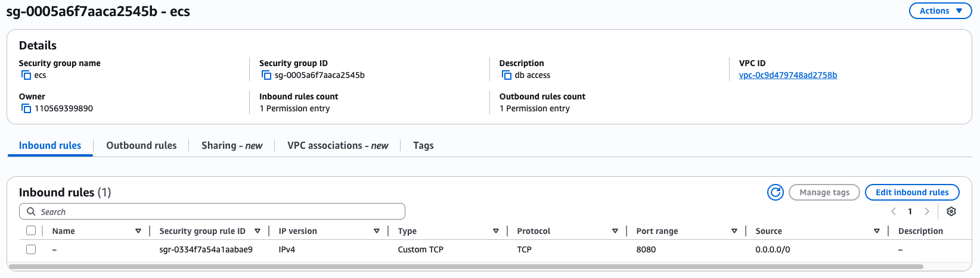The width and height of the screenshot is (980, 278).
Task: Click rule ID sgr-0334f7a54a1aabae9 text
Action: [x=206, y=249]
